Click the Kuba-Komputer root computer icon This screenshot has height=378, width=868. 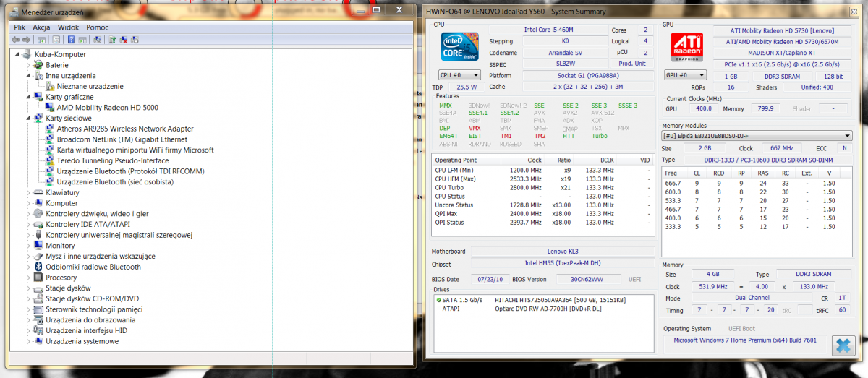(28, 54)
